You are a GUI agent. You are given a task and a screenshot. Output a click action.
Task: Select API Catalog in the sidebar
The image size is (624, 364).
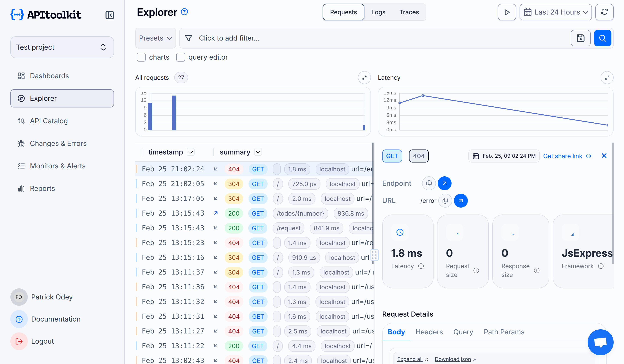49,121
